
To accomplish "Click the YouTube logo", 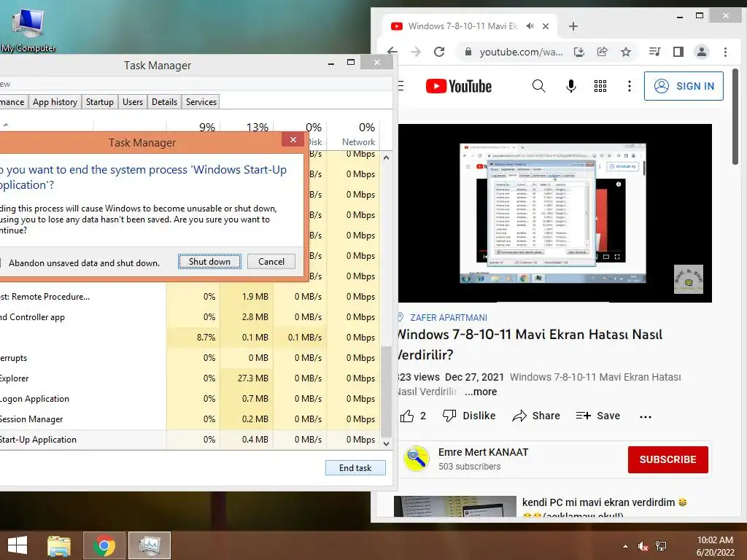I will [458, 86].
